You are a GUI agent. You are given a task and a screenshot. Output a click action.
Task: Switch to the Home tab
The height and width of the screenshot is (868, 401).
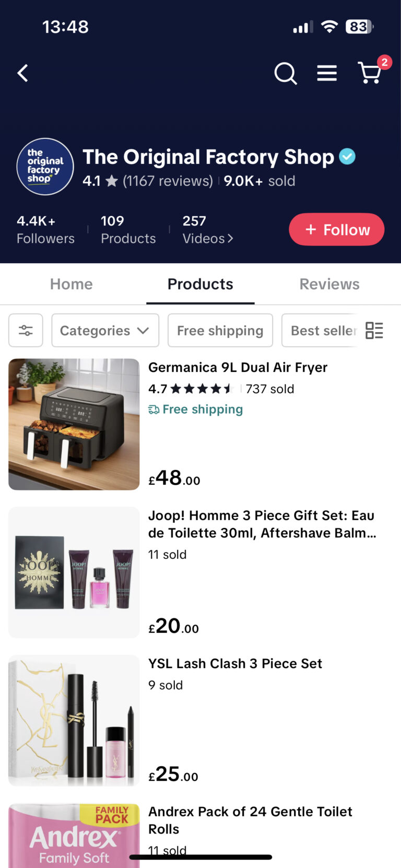point(72,284)
